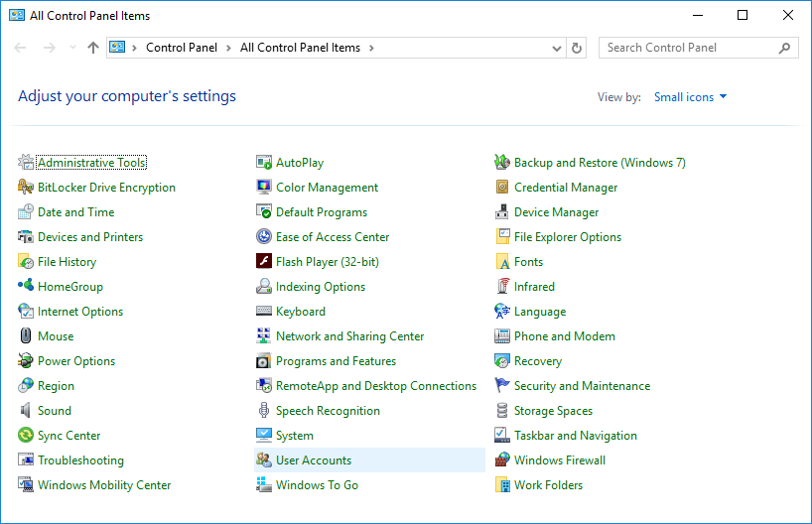Open the Fonts icon

(x=502, y=262)
